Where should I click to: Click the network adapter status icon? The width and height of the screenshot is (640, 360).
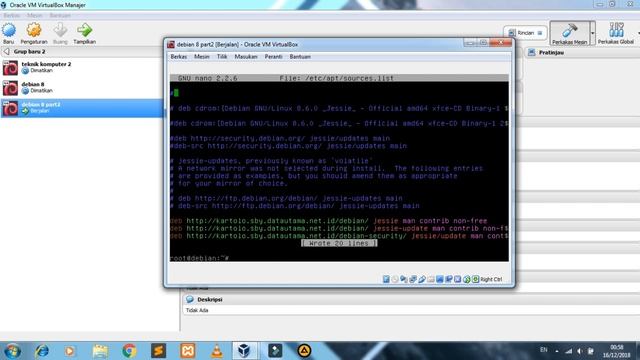click(413, 279)
